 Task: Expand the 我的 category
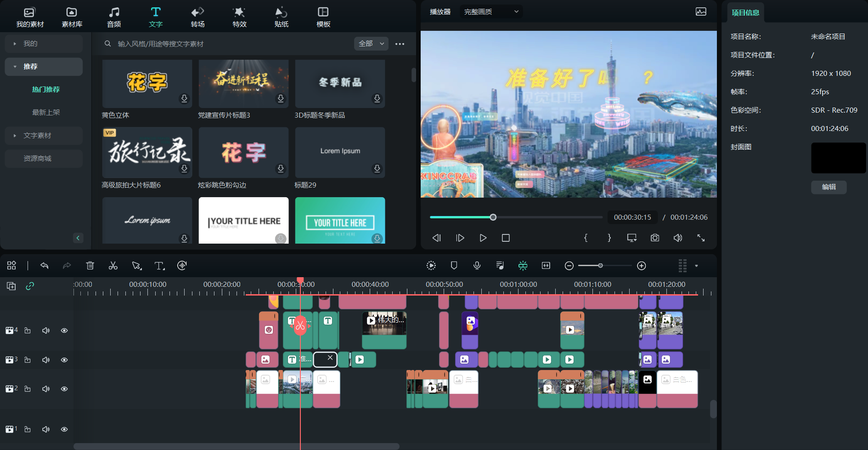tap(44, 44)
